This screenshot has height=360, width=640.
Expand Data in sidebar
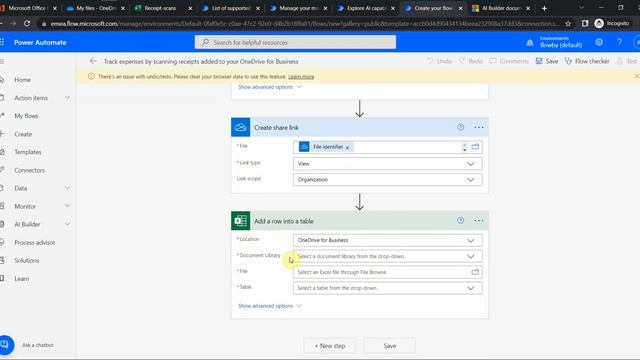coord(67,188)
